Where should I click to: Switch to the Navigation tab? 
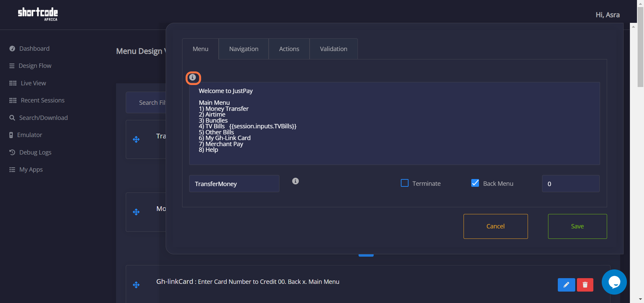coord(244,49)
